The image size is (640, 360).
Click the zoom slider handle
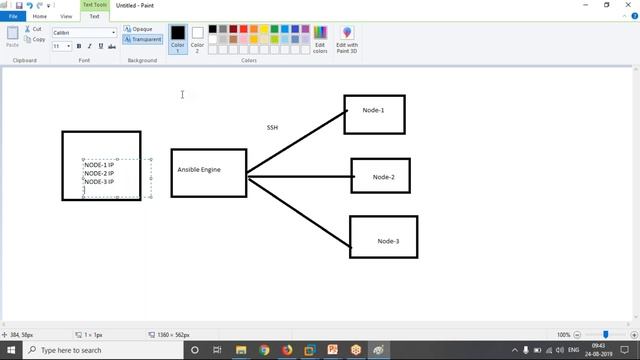606,335
